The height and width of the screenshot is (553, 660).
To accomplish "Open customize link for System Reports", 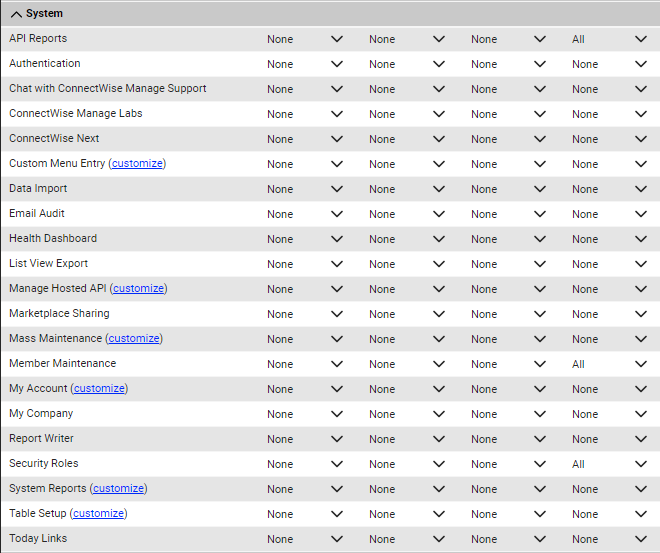I will tap(118, 488).
